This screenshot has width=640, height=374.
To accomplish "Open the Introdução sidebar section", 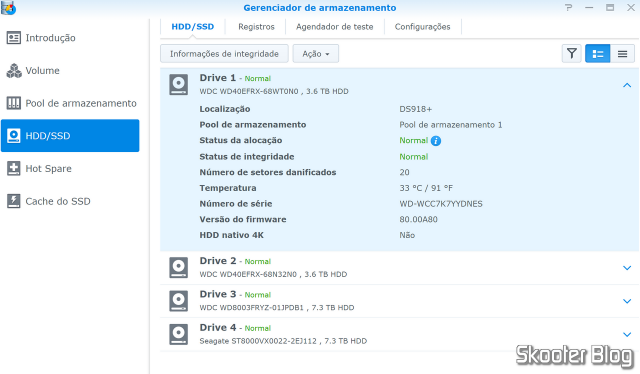I will (x=70, y=38).
